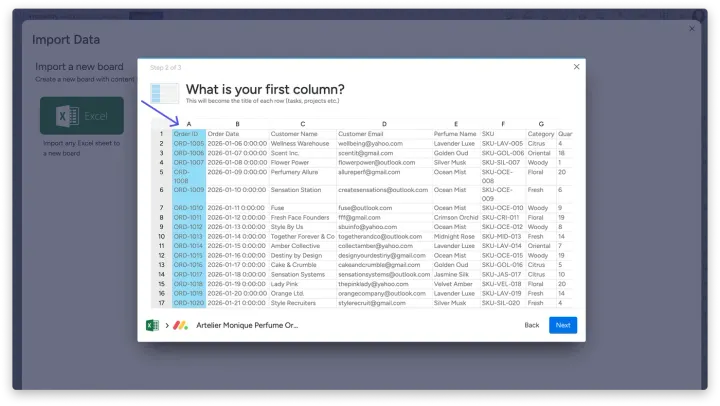Click customer name 'Sensation Station'
This screenshot has width=720, height=406.
pyautogui.click(x=296, y=190)
